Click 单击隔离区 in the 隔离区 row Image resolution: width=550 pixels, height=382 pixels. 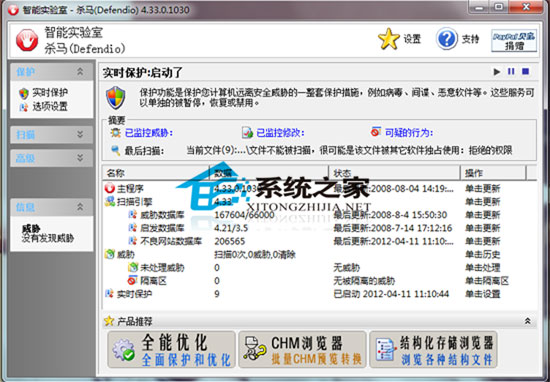[x=487, y=281]
